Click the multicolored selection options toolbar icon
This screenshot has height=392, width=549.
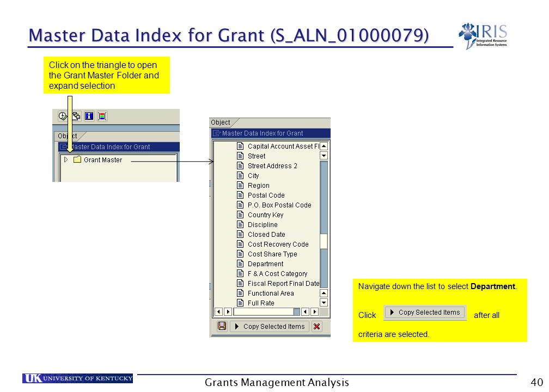[102, 116]
